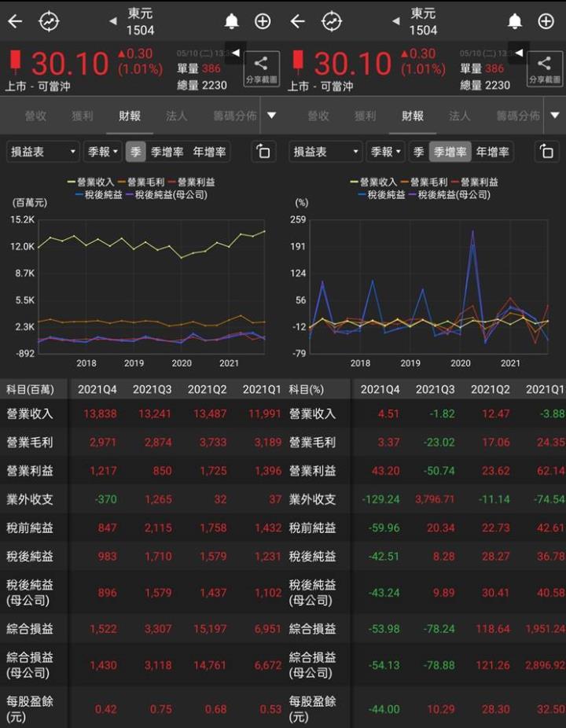Tap 業外收支 growth 3,796.71
Screen dimensions: 566x728
[x=435, y=499]
